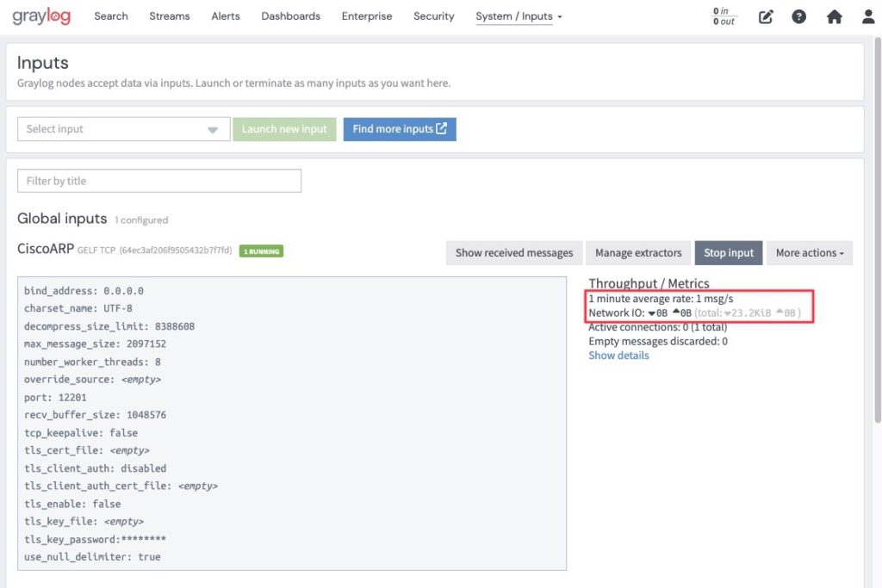Focus the Filter by title field
This screenshot has height=588, width=882.
pos(159,181)
